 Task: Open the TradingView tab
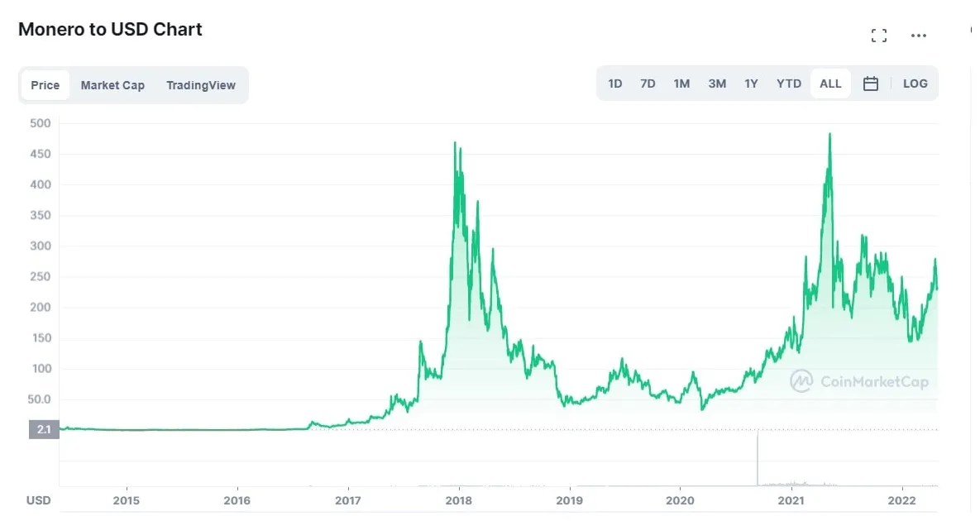pyautogui.click(x=201, y=84)
